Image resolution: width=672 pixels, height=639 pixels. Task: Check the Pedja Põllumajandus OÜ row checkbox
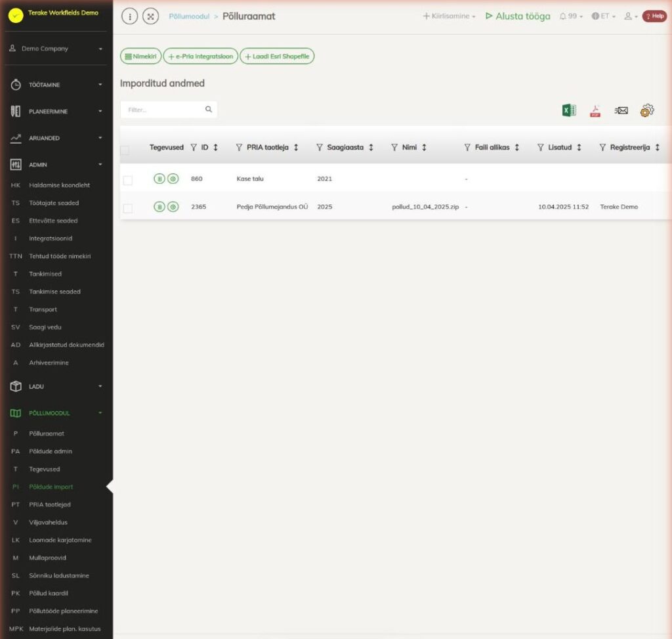click(x=128, y=208)
